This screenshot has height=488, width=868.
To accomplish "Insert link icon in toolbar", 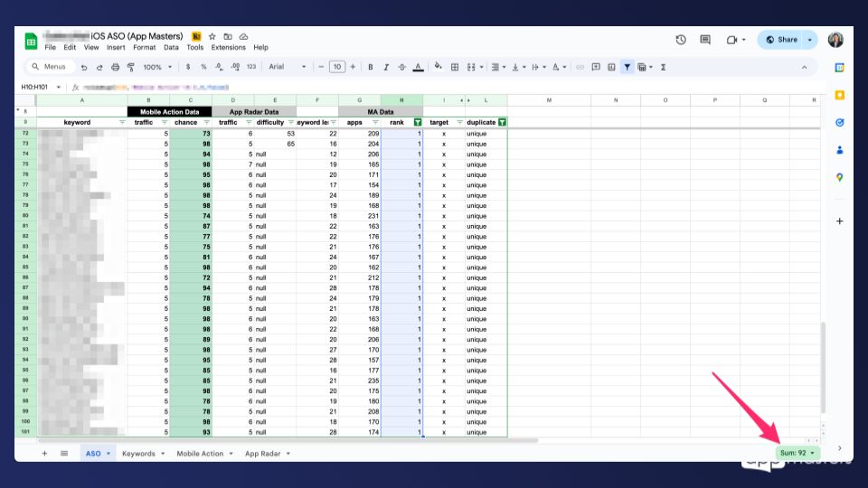I will coord(580,67).
